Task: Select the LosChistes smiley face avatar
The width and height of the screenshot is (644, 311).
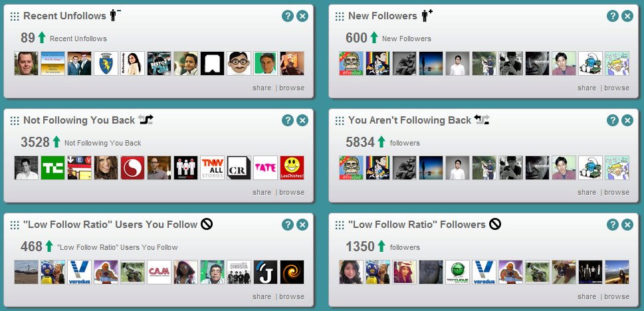Action: click(x=292, y=167)
